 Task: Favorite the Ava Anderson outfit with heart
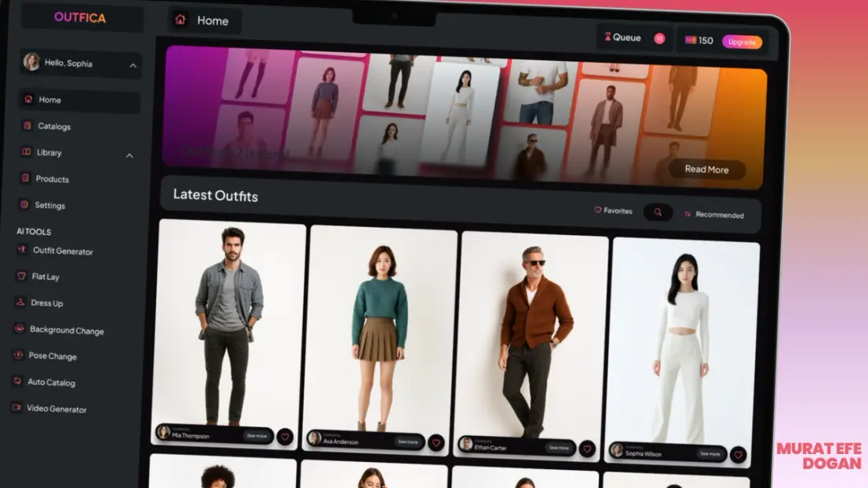pyautogui.click(x=436, y=442)
